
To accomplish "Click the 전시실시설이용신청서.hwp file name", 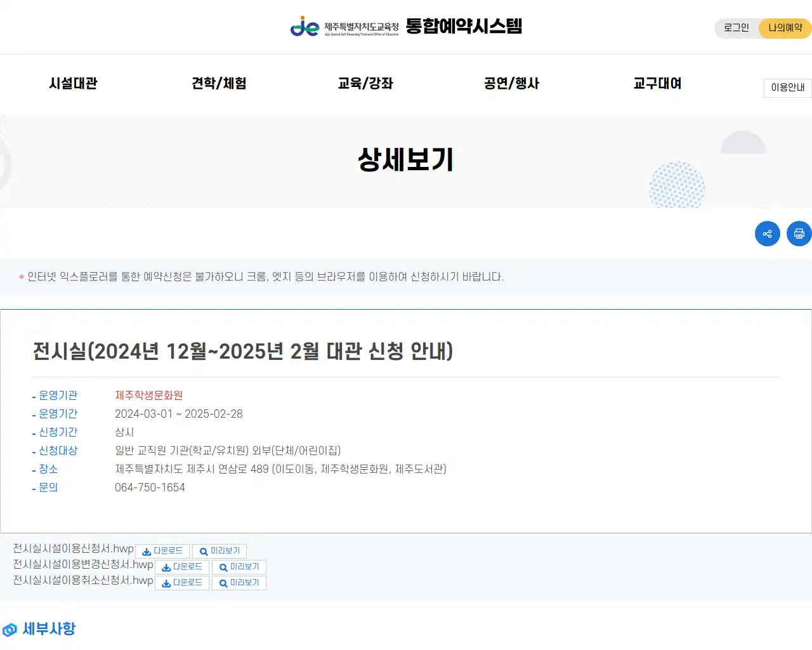I will click(74, 548).
